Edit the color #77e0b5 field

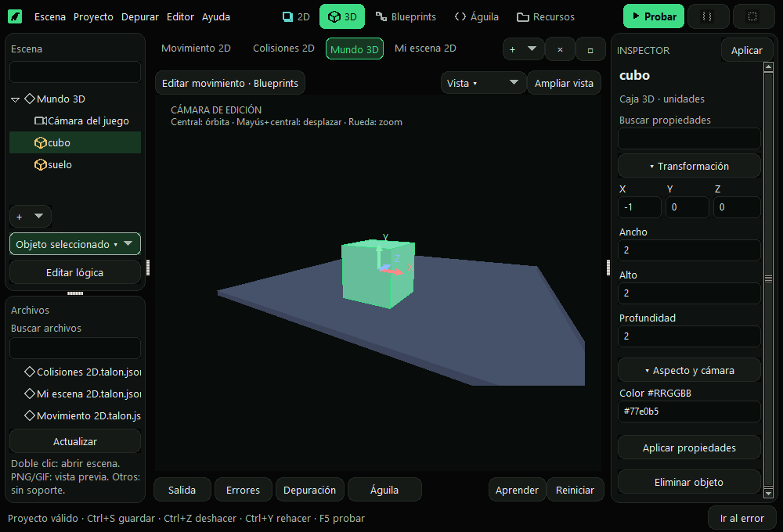coord(689,412)
